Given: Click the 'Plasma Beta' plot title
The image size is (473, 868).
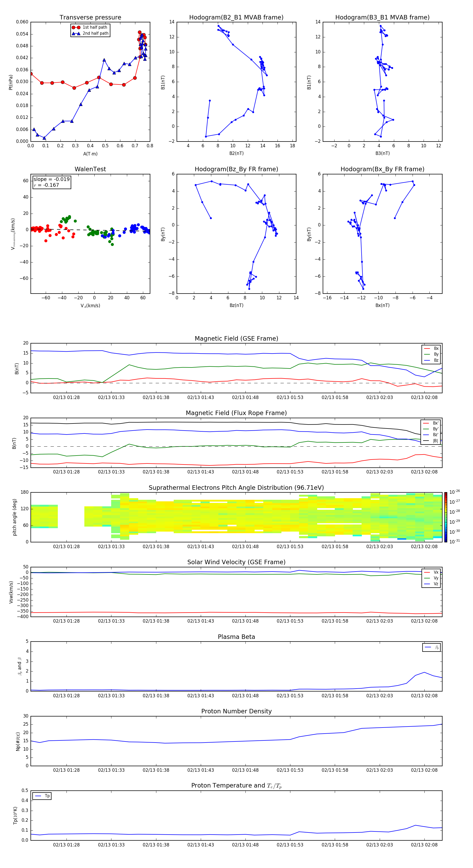Looking at the screenshot, I should (x=236, y=637).
